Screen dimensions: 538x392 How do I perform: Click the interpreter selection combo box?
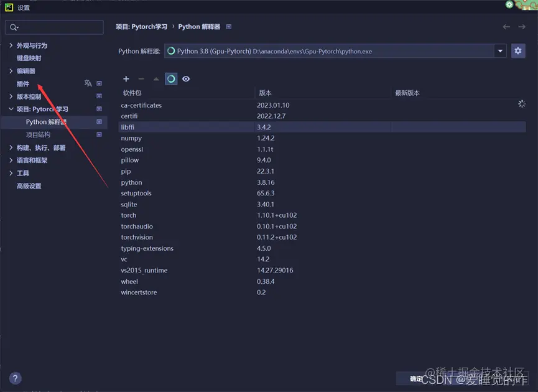[335, 51]
